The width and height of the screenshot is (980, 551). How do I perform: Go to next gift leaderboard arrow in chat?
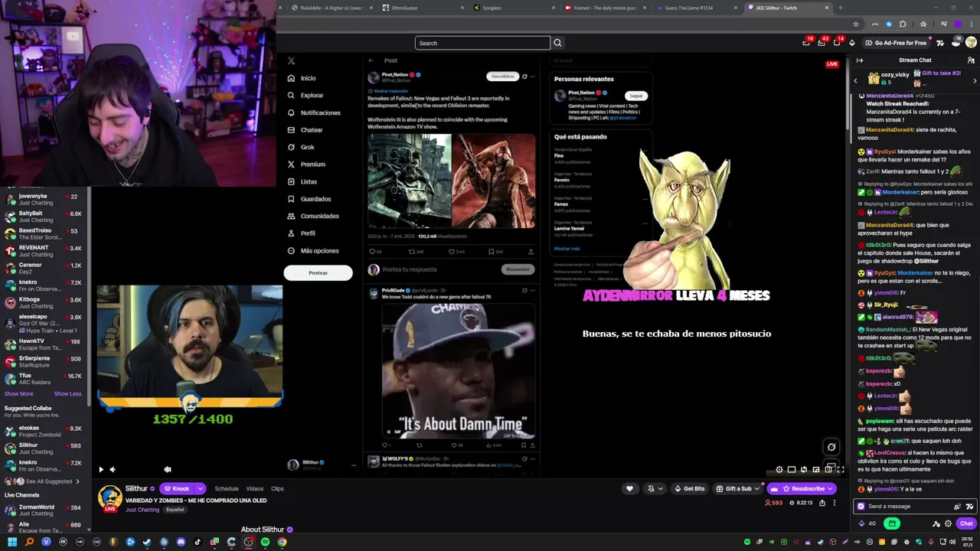click(x=975, y=80)
